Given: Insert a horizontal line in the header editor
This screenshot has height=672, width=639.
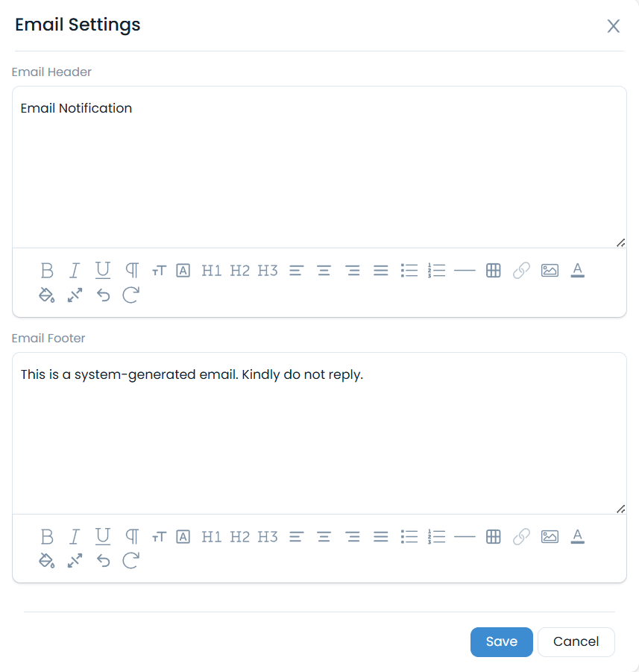Looking at the screenshot, I should (x=465, y=270).
